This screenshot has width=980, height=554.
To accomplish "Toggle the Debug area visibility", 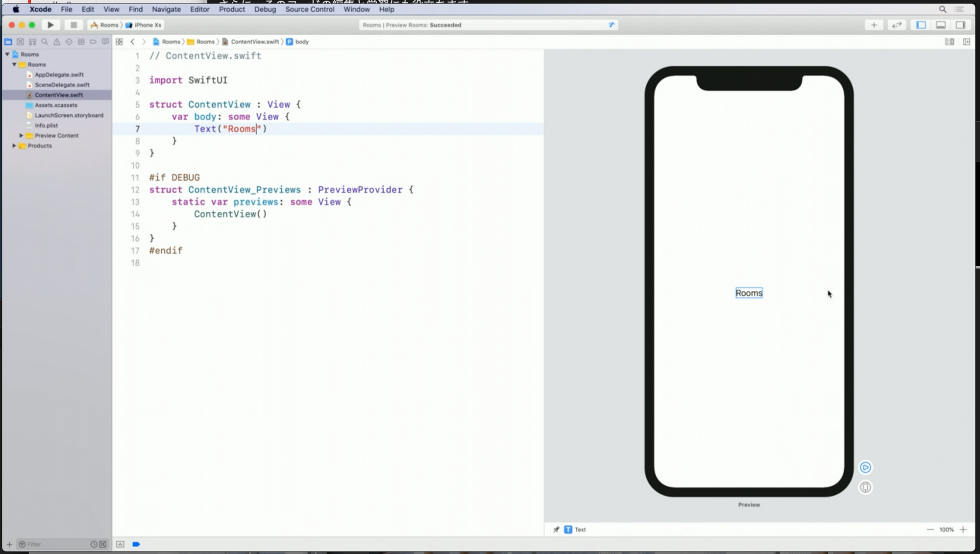I will coord(940,25).
